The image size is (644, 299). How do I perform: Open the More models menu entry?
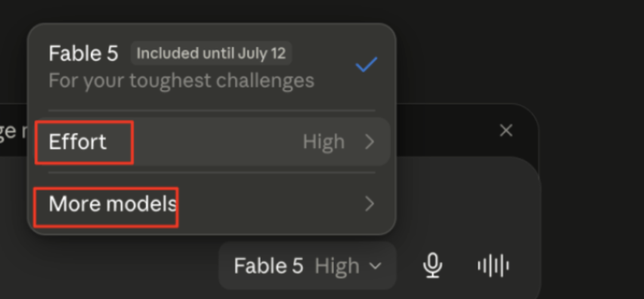coord(212,204)
